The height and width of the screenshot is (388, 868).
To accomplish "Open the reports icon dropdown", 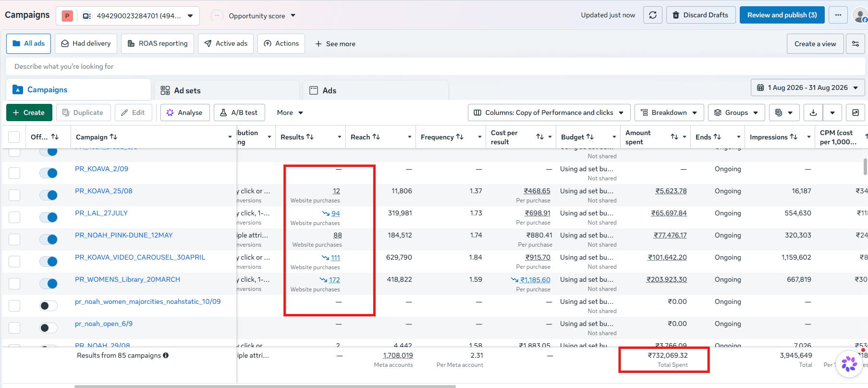I will [x=784, y=113].
